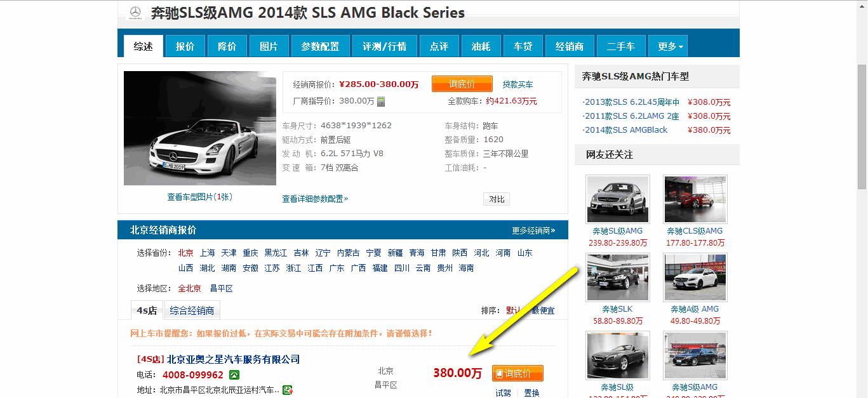Open the 评测/行情 tab
This screenshot has width=868, height=398.
pyautogui.click(x=385, y=46)
